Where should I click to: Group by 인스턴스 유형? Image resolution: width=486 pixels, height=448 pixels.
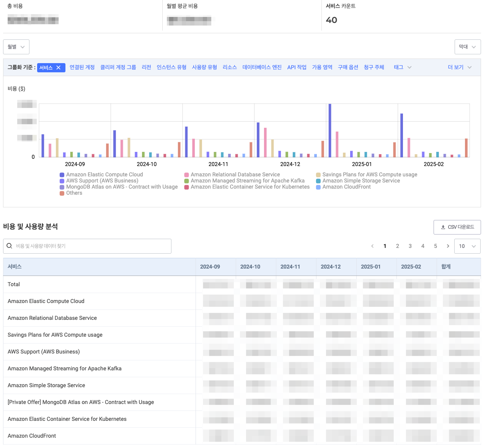click(171, 67)
